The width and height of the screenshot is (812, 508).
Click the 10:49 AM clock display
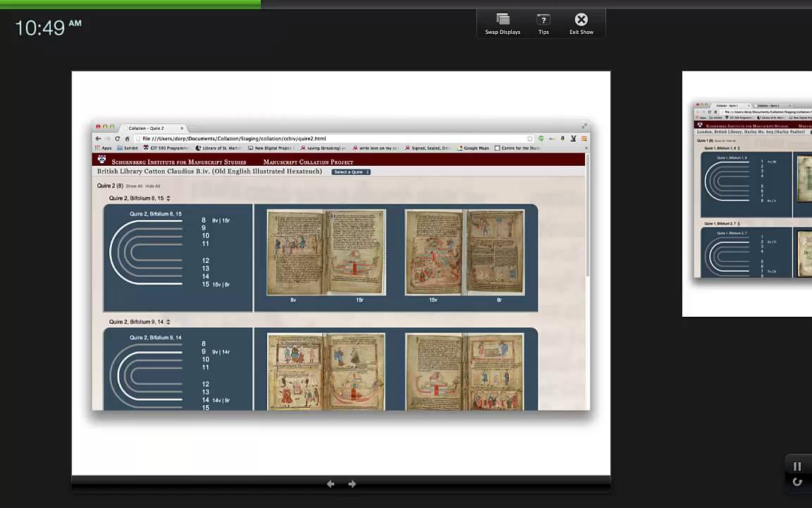tap(48, 28)
